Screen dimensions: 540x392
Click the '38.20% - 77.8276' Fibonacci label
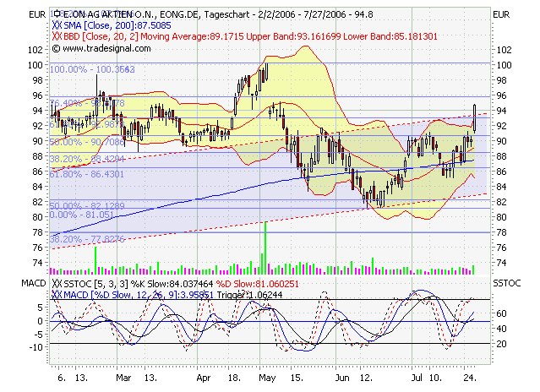(x=87, y=239)
